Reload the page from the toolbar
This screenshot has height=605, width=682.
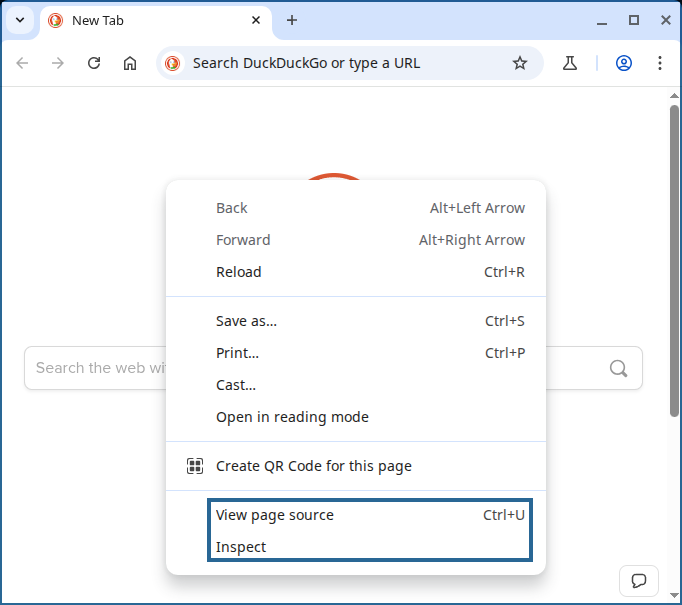click(94, 63)
